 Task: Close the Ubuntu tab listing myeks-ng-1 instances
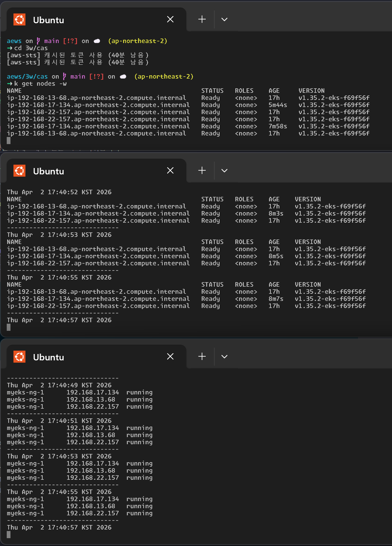[x=170, y=357]
